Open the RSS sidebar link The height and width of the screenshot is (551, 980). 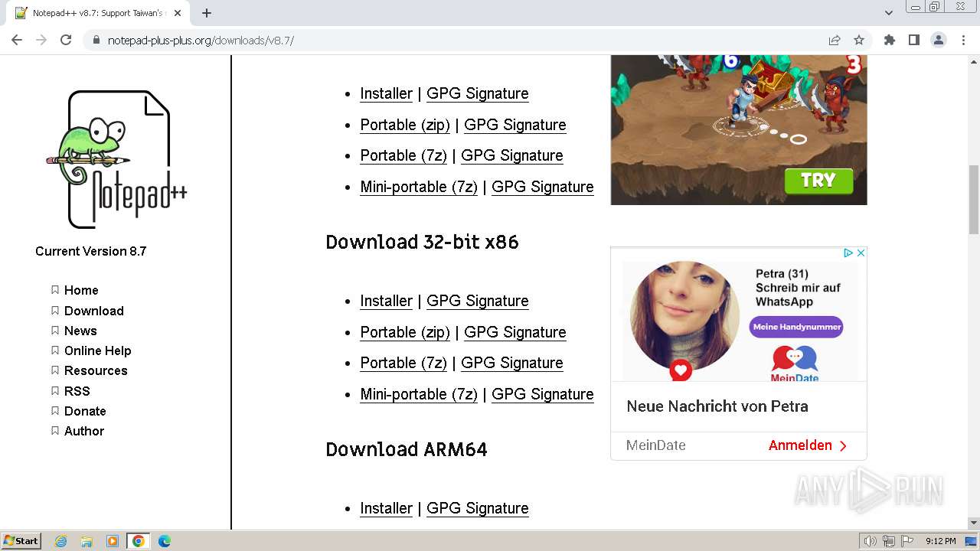tap(77, 391)
